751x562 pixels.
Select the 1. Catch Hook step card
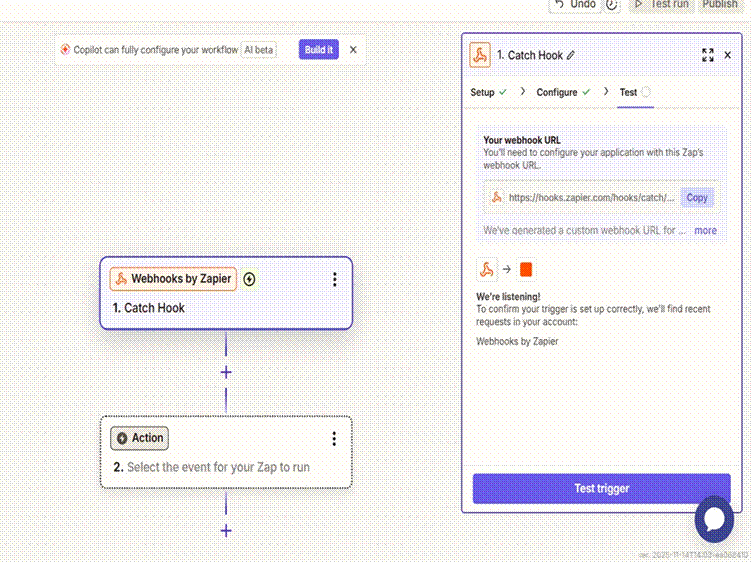coord(226,293)
